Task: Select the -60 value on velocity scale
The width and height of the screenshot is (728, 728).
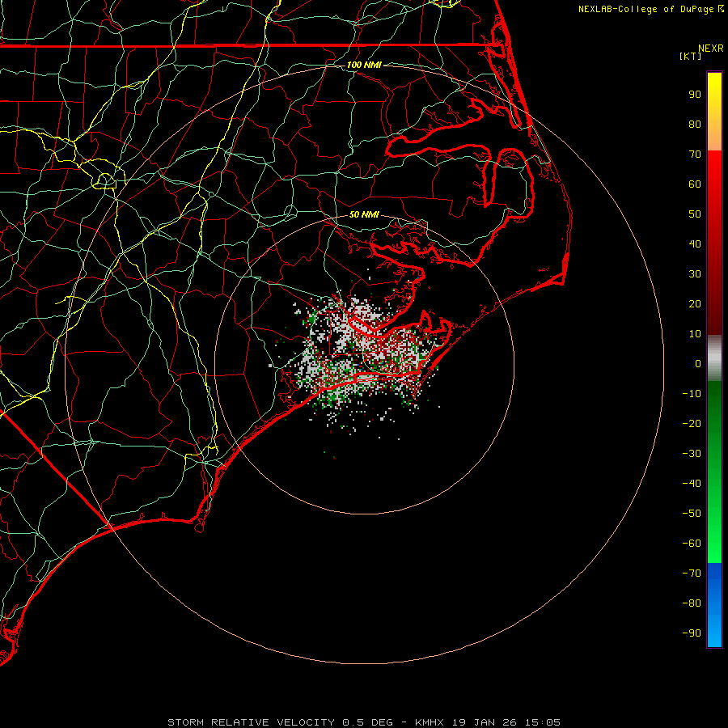Action: click(692, 544)
